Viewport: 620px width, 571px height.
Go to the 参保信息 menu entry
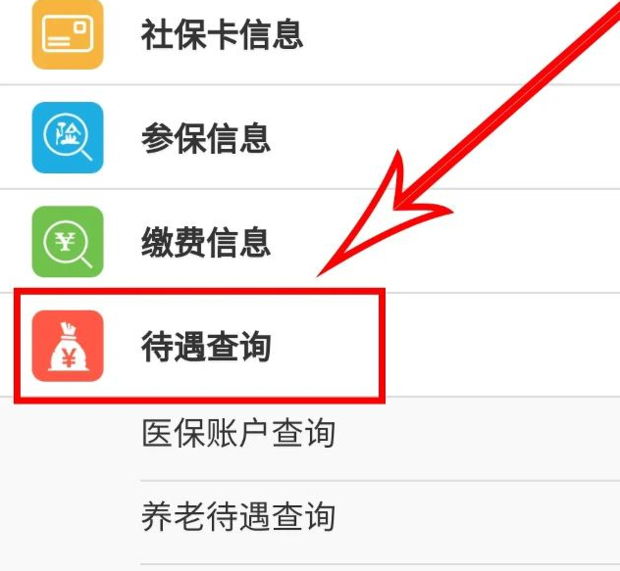click(x=206, y=138)
